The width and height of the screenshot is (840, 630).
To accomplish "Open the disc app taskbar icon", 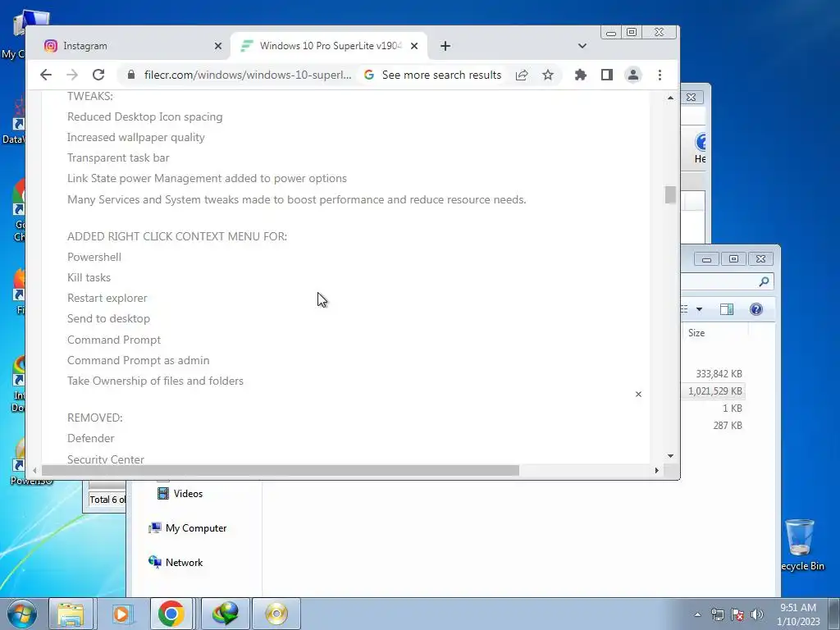I will [x=276, y=614].
